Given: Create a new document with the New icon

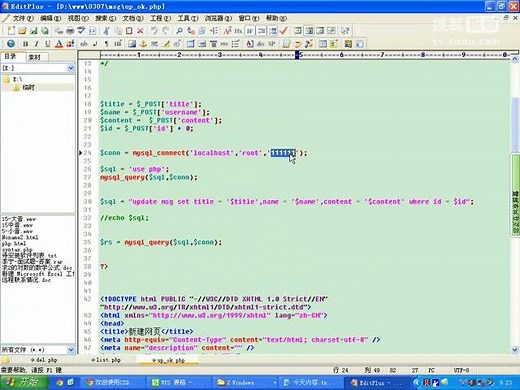Looking at the screenshot, I should tap(11, 31).
